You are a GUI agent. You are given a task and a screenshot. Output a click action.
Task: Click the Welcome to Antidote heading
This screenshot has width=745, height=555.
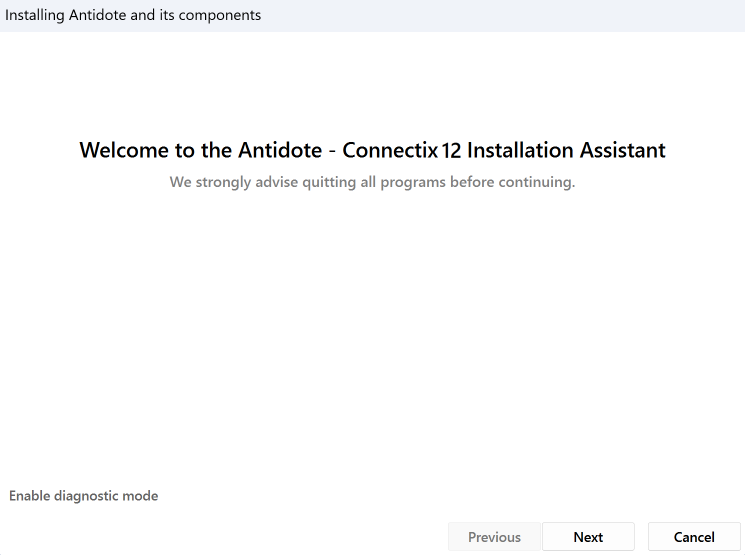pyautogui.click(x=372, y=150)
